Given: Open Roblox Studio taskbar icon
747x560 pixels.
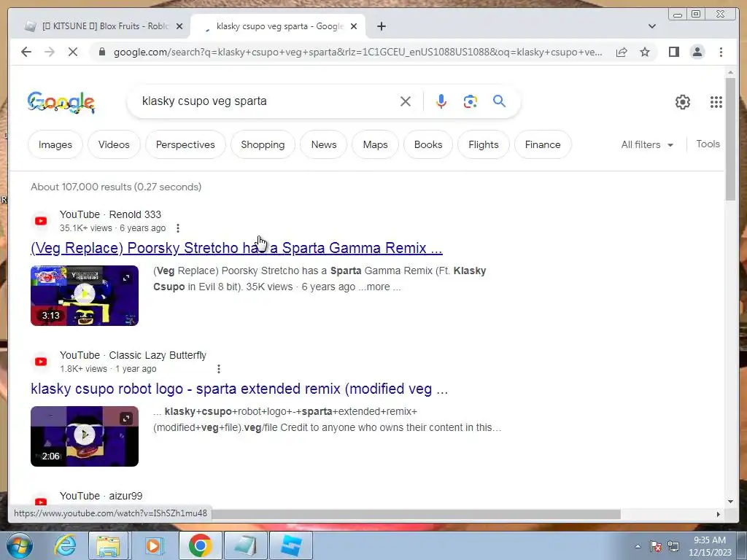Looking at the screenshot, I should click(290, 545).
